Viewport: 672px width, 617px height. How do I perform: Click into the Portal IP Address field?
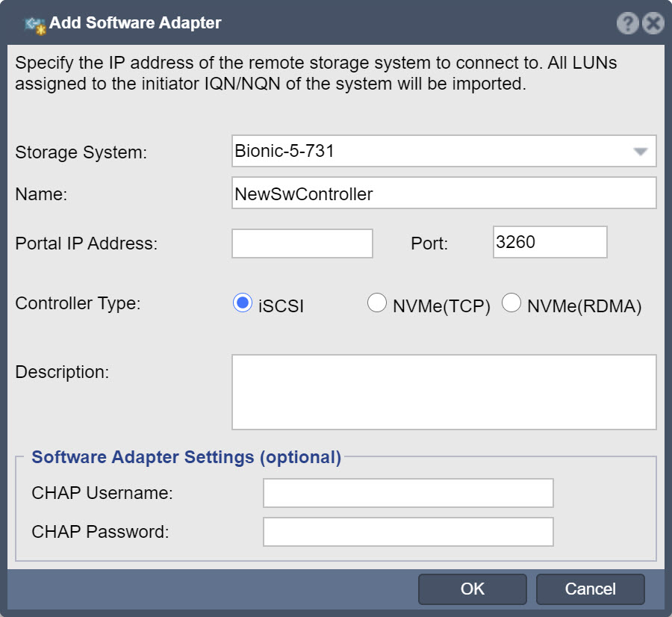point(302,244)
